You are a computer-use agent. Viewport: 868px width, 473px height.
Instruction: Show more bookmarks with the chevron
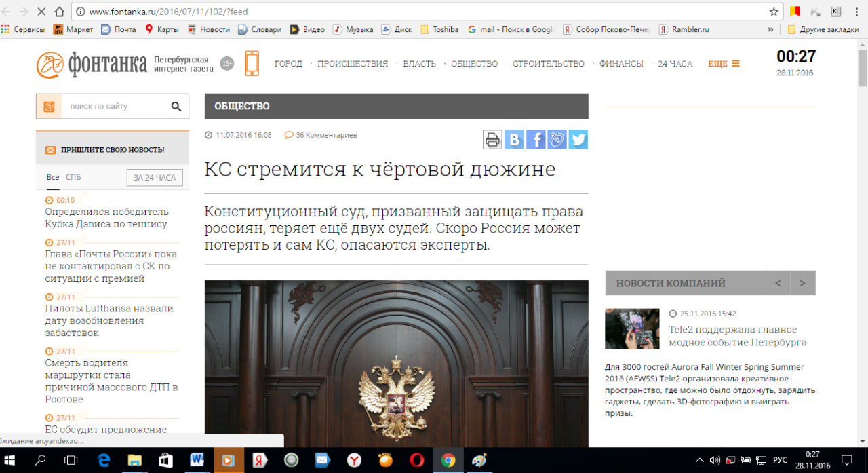coord(770,29)
